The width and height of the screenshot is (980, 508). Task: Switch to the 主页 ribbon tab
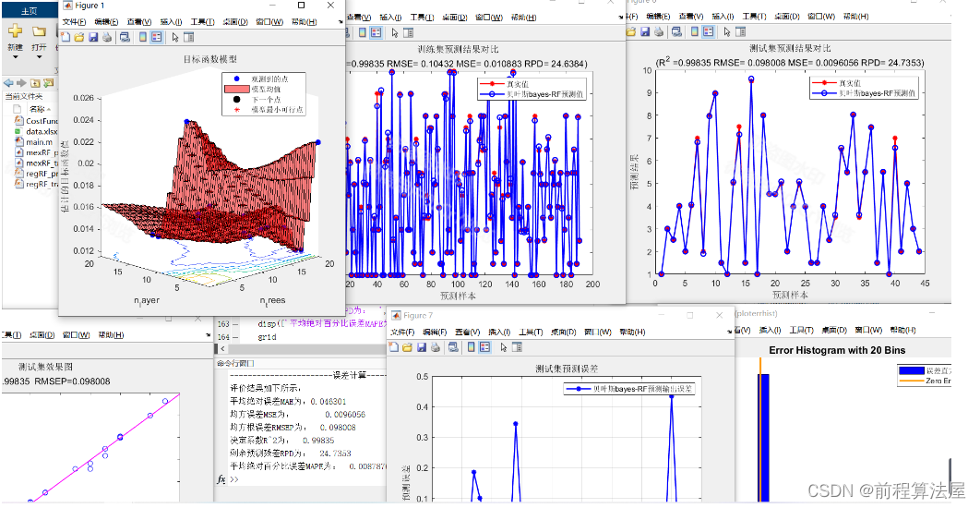tap(29, 11)
